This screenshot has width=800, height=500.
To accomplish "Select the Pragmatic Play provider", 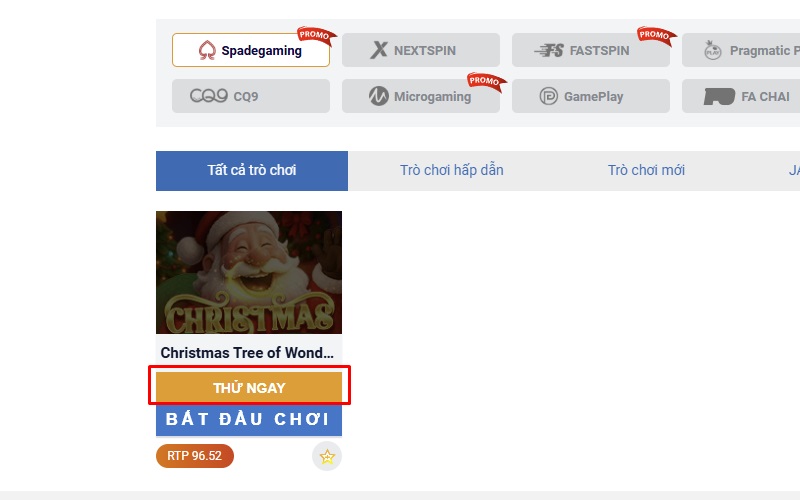I will 741,50.
